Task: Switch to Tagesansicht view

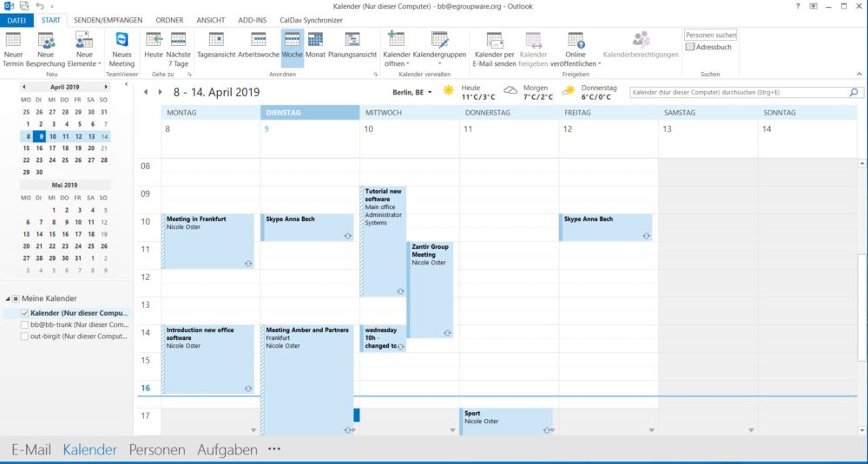Action: [216, 41]
